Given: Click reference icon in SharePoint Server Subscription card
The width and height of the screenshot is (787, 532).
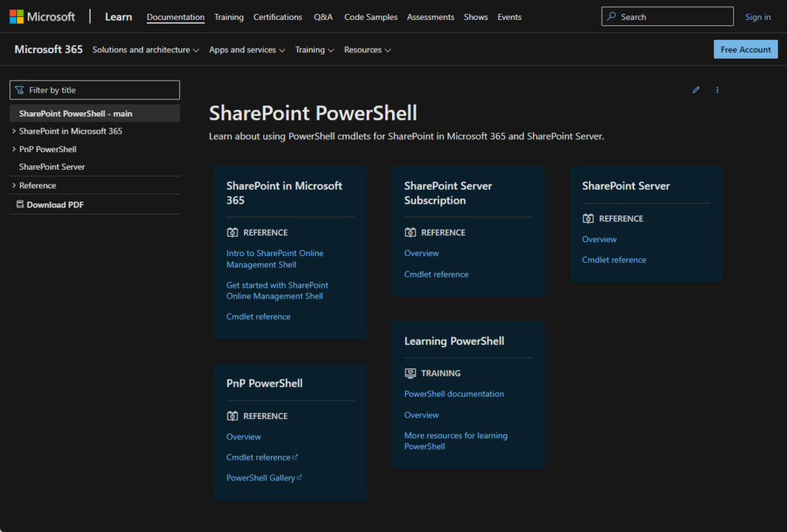Looking at the screenshot, I should click(x=410, y=232).
